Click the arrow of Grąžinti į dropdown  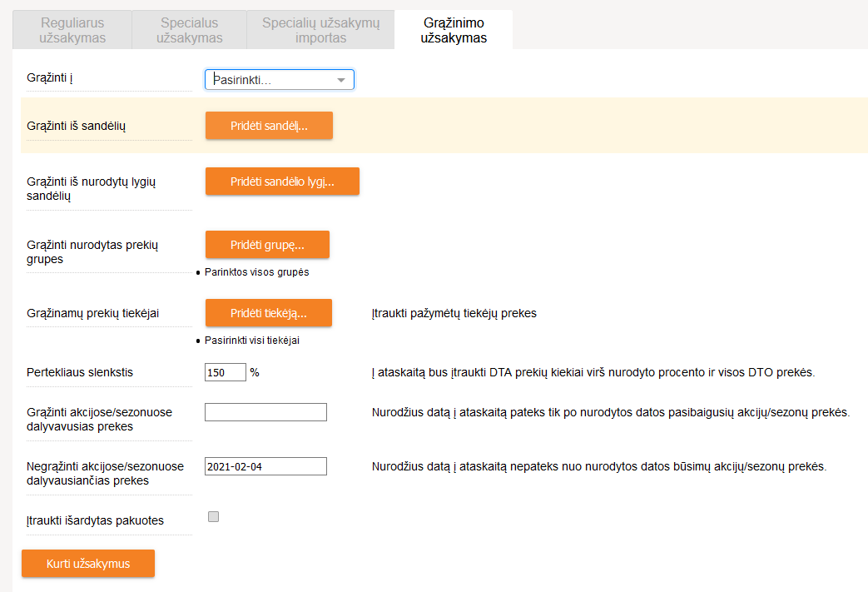click(x=341, y=81)
